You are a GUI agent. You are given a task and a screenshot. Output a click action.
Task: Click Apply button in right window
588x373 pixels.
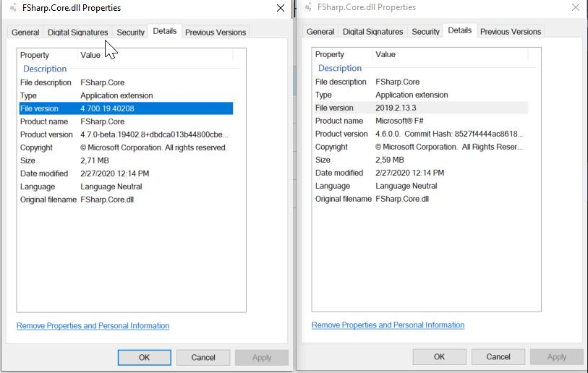[557, 357]
